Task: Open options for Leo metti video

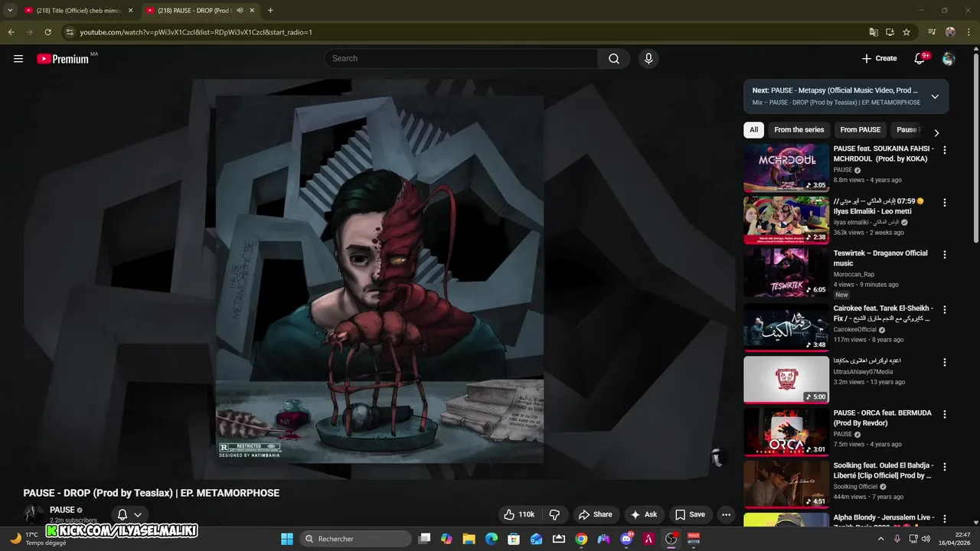Action: [944, 203]
